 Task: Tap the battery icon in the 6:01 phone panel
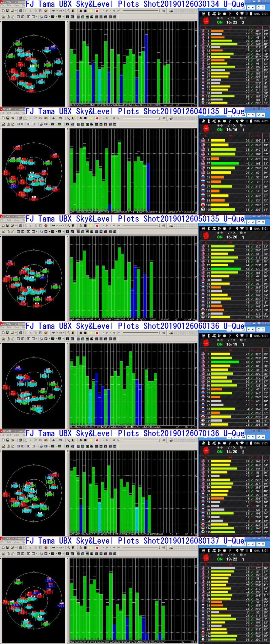click(251, 336)
